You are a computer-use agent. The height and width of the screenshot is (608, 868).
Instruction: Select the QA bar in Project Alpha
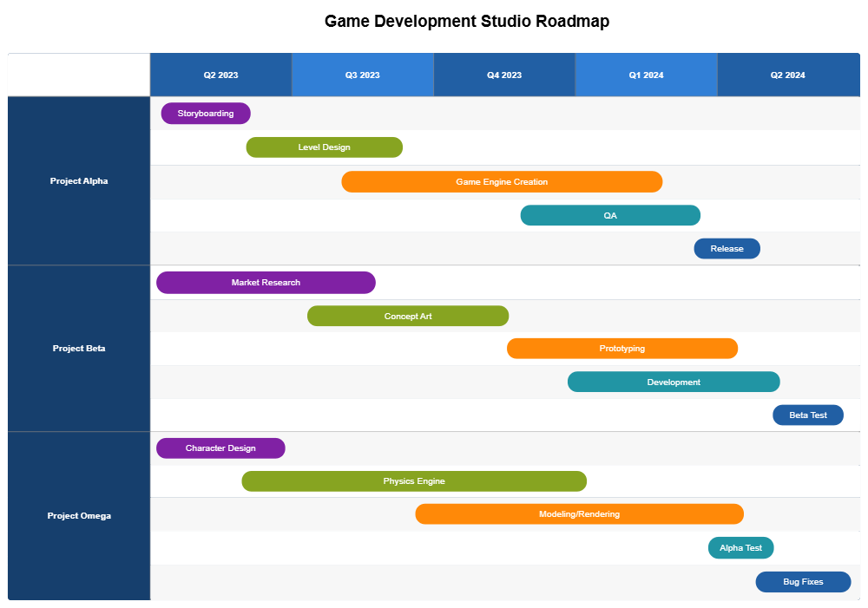pyautogui.click(x=610, y=215)
